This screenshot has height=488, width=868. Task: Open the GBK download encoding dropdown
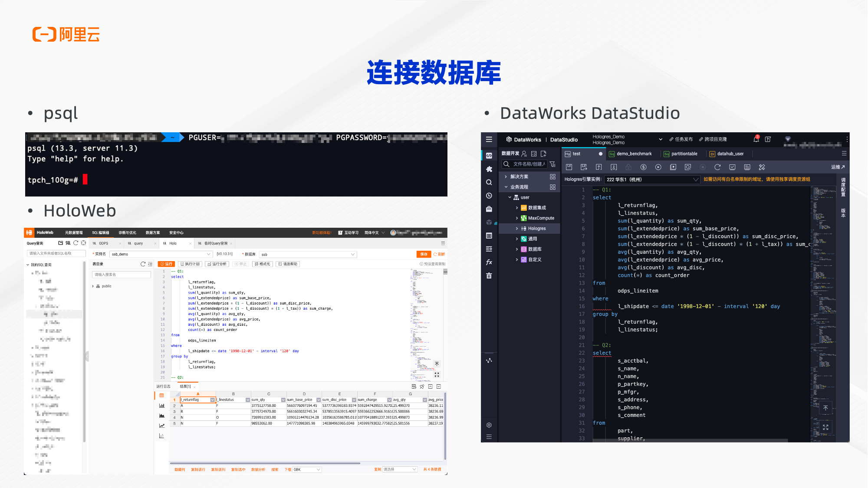(x=307, y=469)
